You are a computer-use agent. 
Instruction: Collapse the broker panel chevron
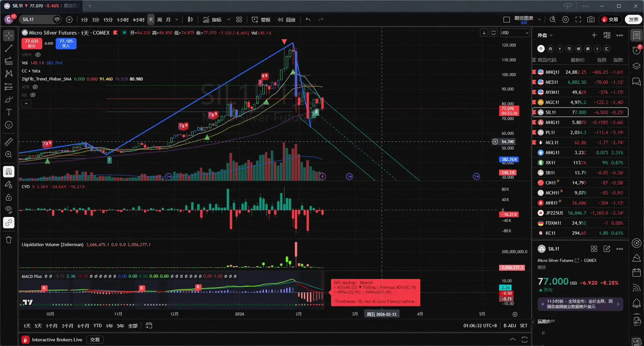[512, 339]
